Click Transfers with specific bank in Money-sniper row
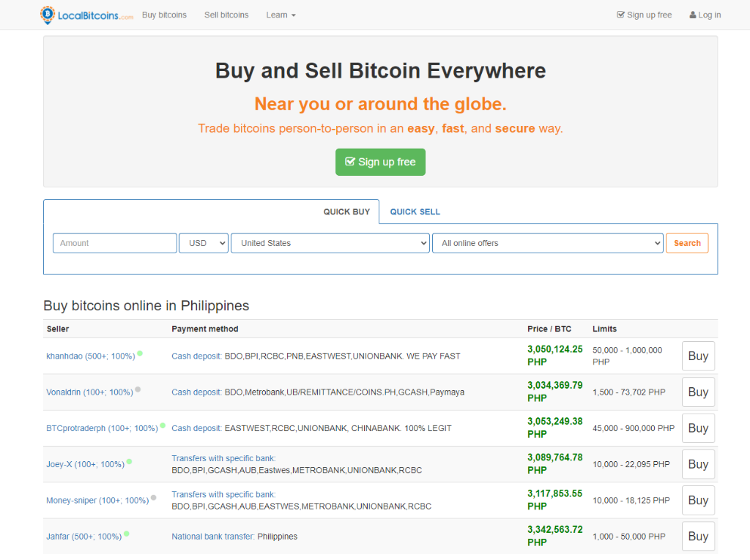 pos(223,494)
